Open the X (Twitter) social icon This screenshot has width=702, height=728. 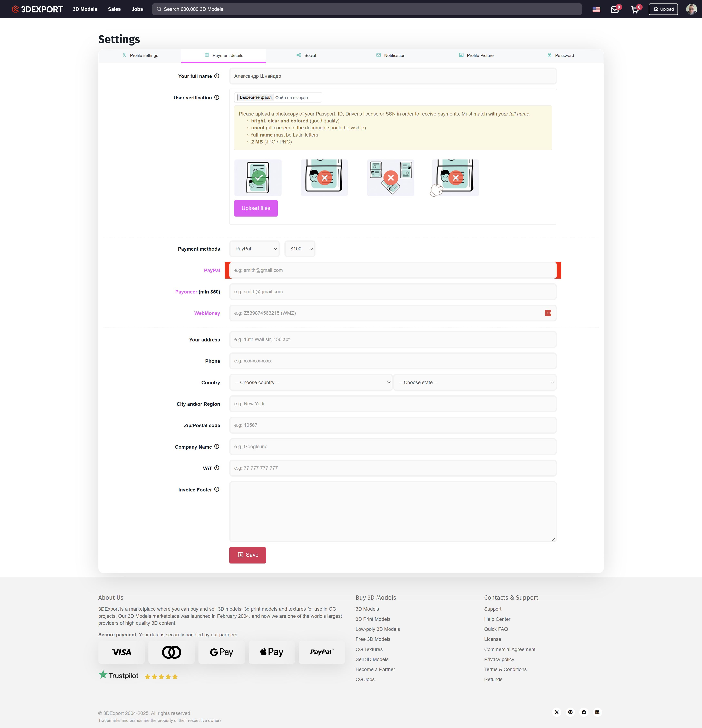pyautogui.click(x=556, y=712)
